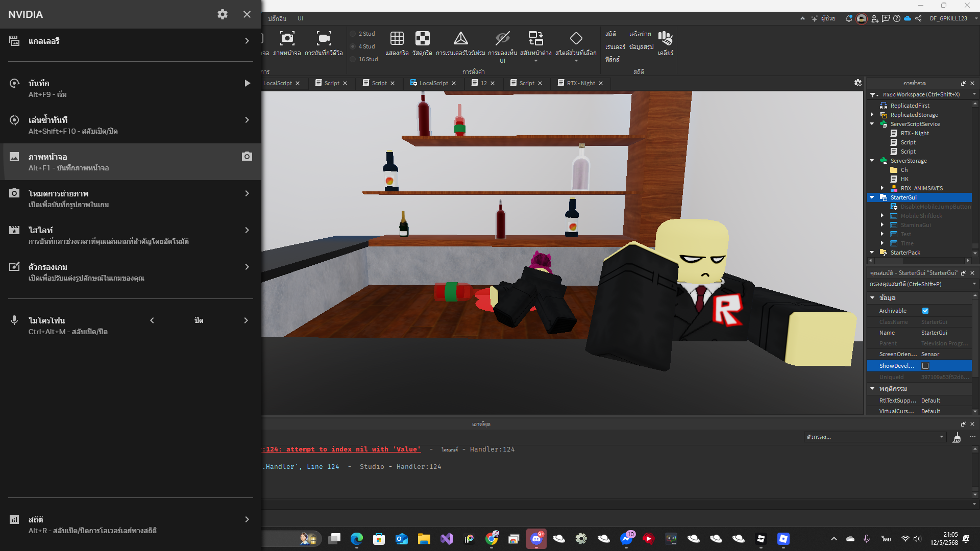Select HK script in Explorer
The width and height of the screenshot is (980, 551).
[x=904, y=179]
